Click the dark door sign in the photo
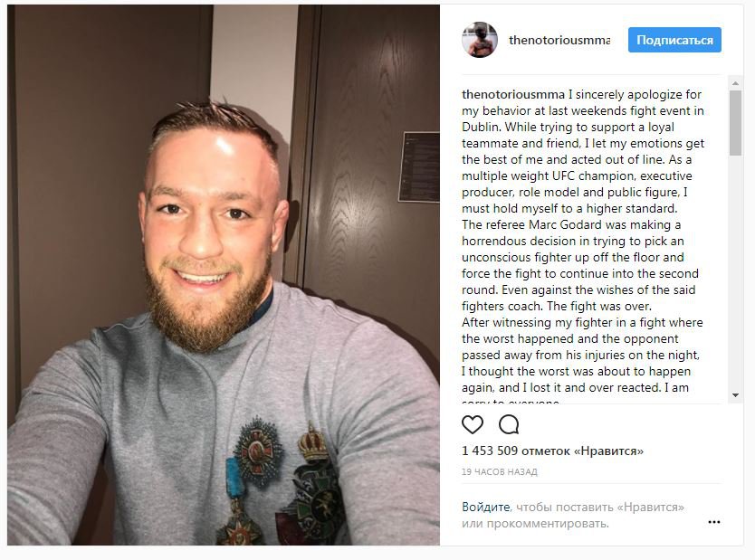Viewport: 755px width, 560px height. 419,167
